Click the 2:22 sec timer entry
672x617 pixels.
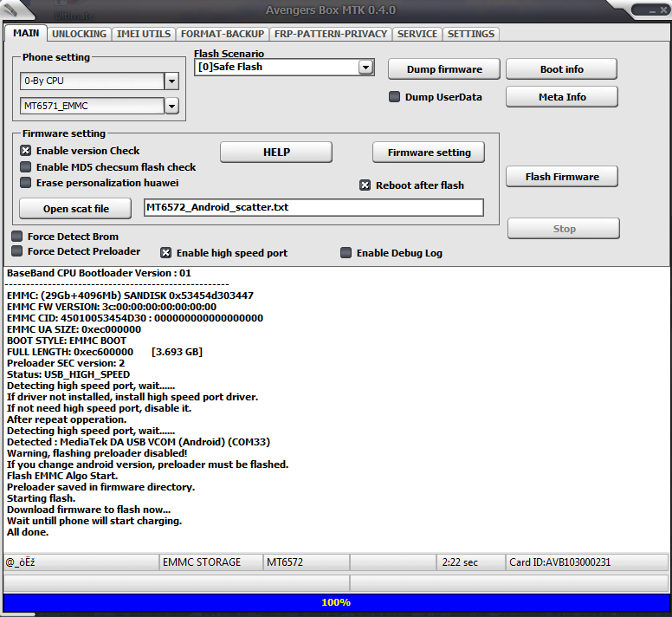click(x=470, y=562)
